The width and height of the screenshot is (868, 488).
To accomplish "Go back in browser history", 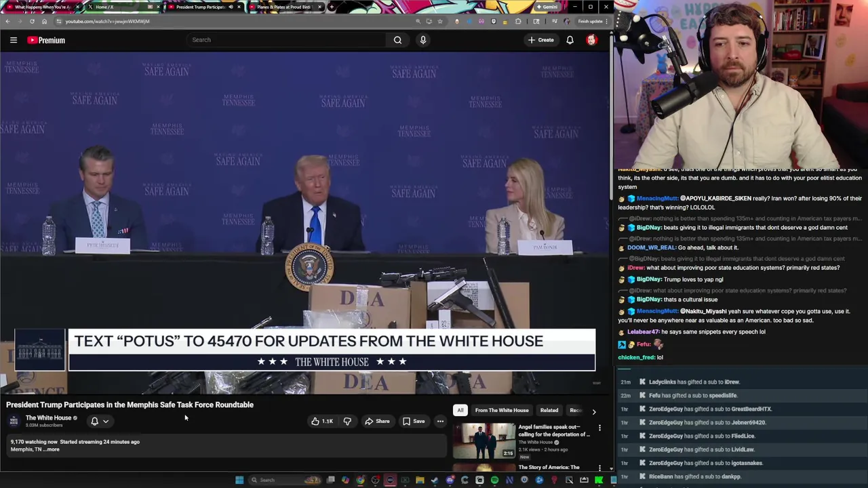I will coord(7,21).
